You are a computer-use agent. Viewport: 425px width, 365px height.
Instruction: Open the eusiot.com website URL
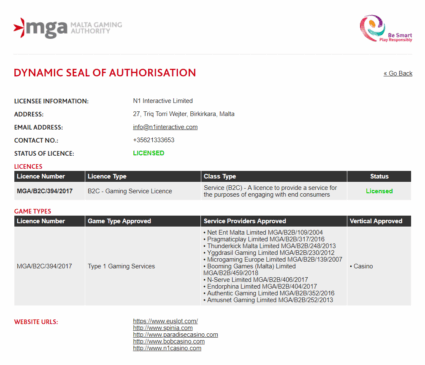(165, 321)
